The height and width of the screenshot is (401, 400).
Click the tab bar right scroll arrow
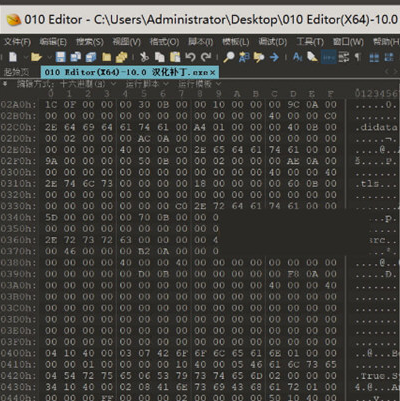[396, 72]
